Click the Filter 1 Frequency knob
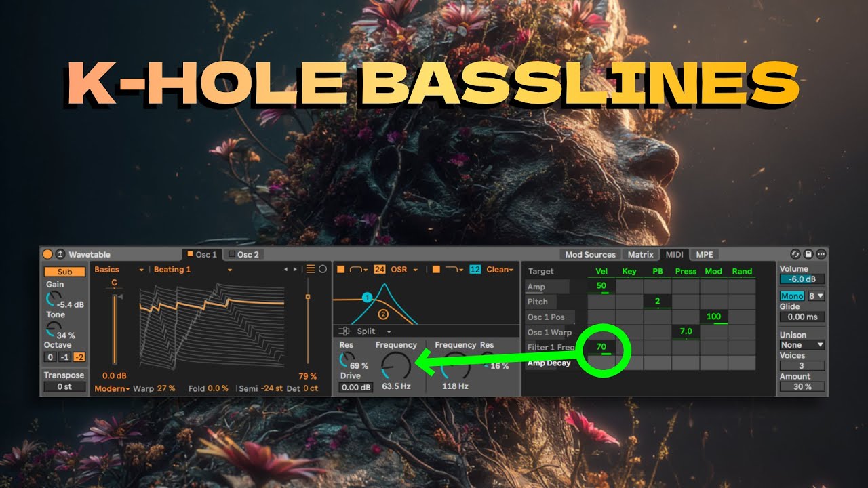 (396, 365)
